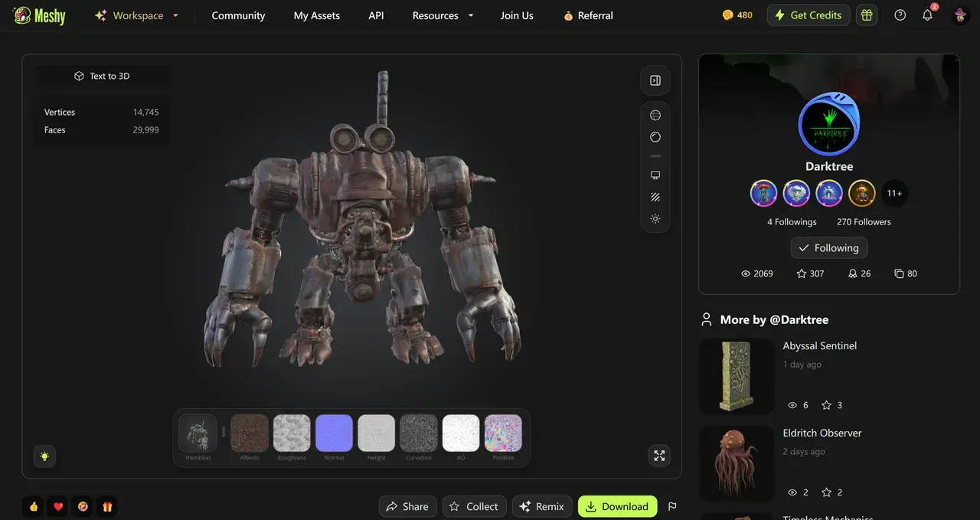
Task: Expand the 11+ badges list
Action: point(894,194)
